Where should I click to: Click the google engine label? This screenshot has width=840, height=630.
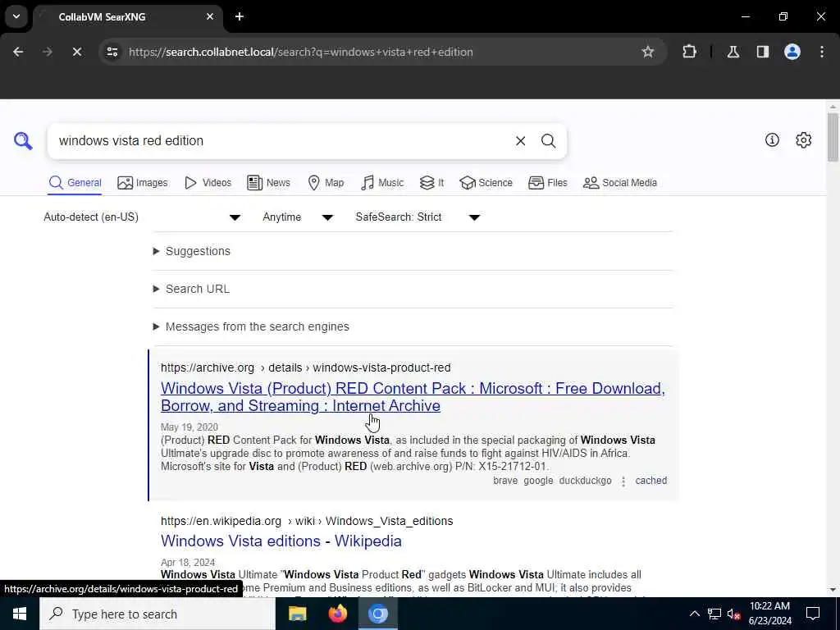click(538, 481)
